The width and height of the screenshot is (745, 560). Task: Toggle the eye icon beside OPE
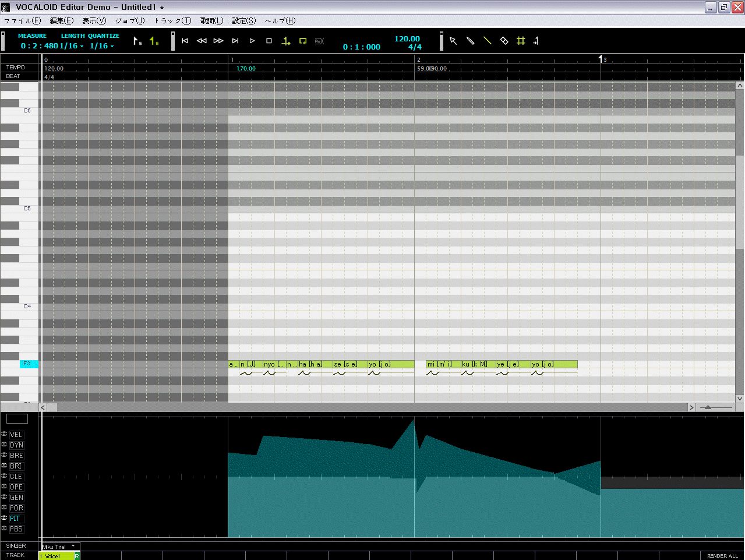4,487
